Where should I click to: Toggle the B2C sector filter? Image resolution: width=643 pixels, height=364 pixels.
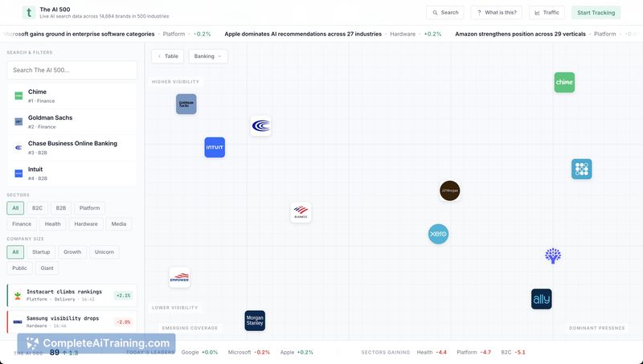click(38, 208)
